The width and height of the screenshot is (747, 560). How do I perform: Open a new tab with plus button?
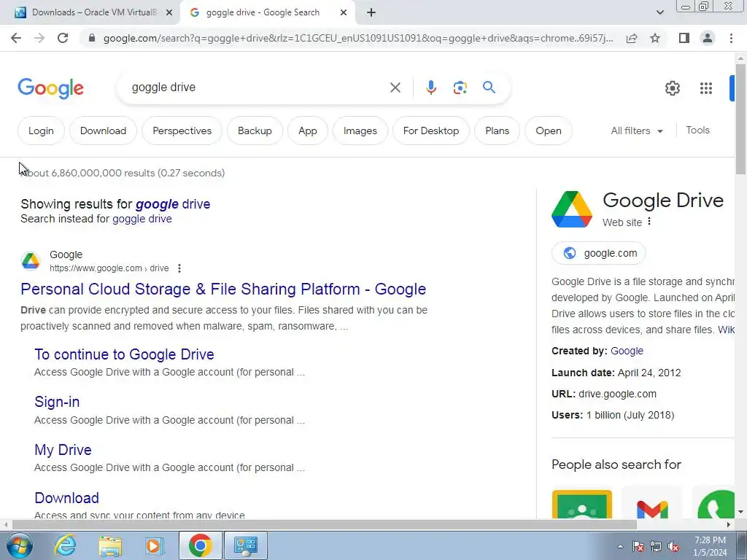point(371,13)
